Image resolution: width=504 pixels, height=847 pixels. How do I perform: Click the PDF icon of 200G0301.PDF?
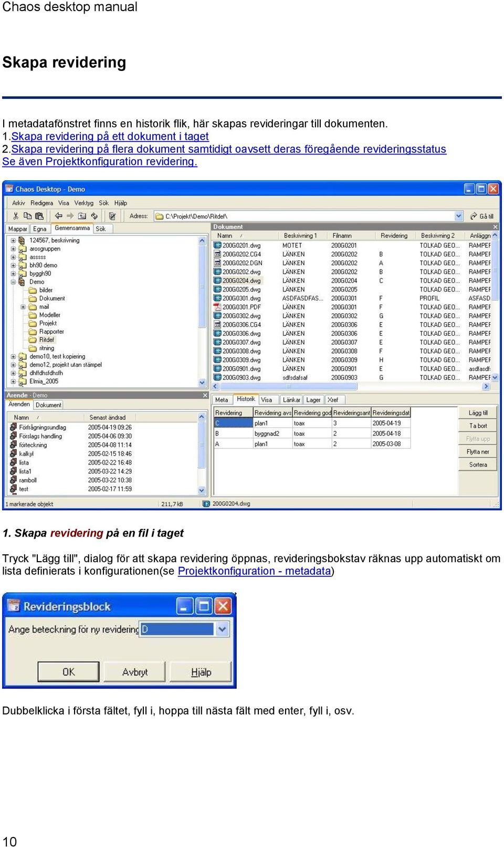(x=217, y=307)
